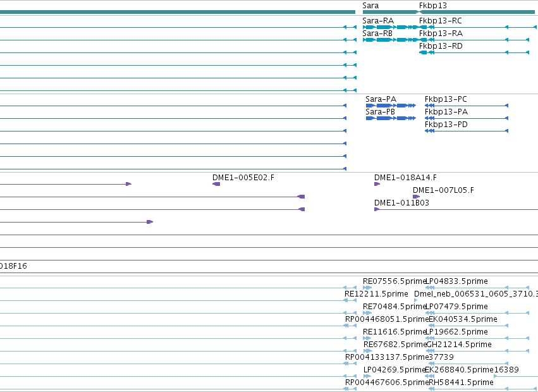Select the RE70484.5prime EST label
Screen dimensions: 538x392
pos(394,307)
